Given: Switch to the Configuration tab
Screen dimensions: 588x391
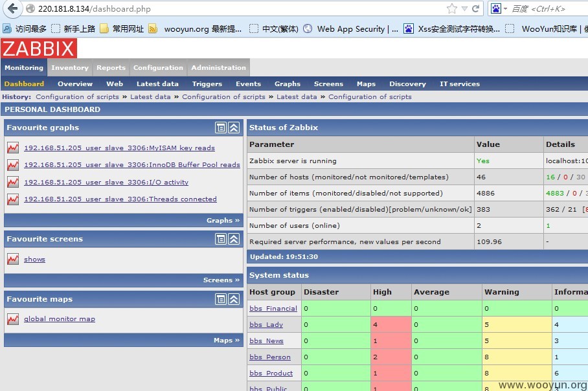Looking at the screenshot, I should pos(158,67).
